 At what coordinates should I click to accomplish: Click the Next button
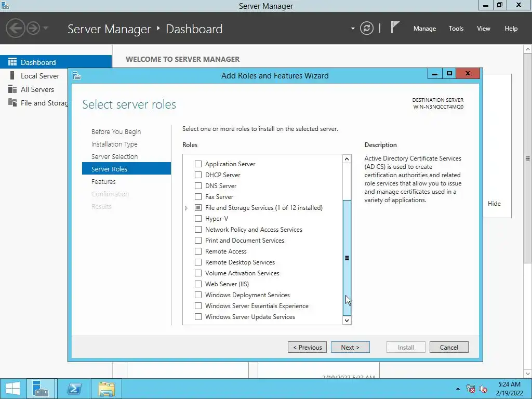[350, 347]
